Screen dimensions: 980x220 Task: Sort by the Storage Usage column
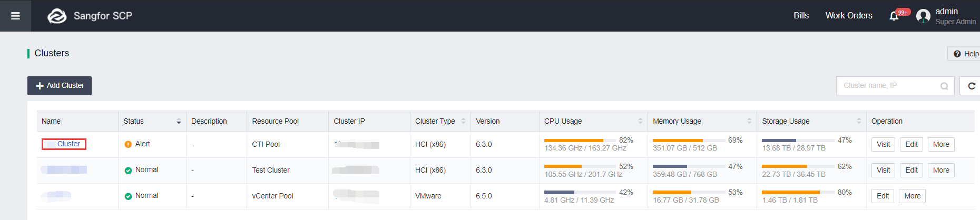[859, 121]
